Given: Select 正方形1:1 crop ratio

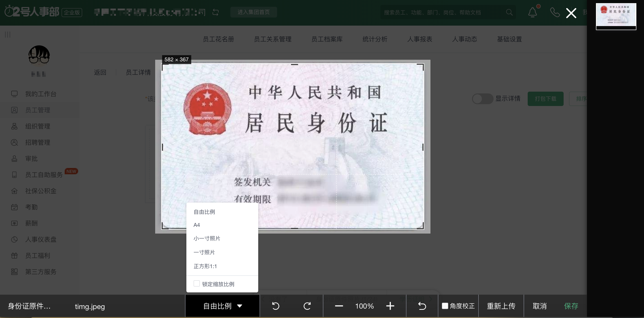Looking at the screenshot, I should click(205, 266).
